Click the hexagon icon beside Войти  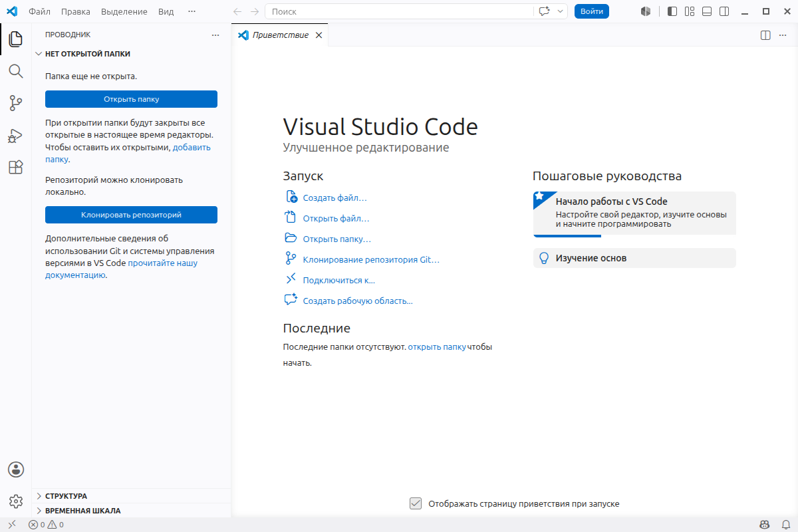(645, 11)
